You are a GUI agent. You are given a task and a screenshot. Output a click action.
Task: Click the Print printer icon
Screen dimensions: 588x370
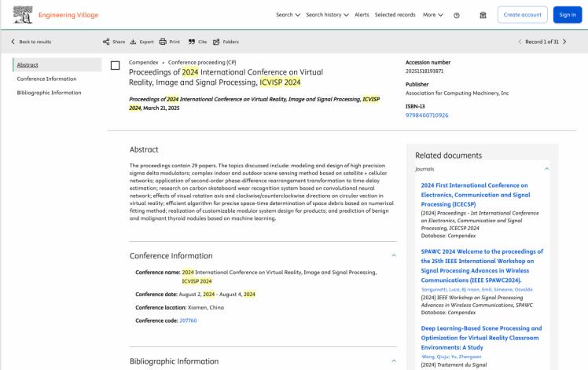tap(163, 42)
